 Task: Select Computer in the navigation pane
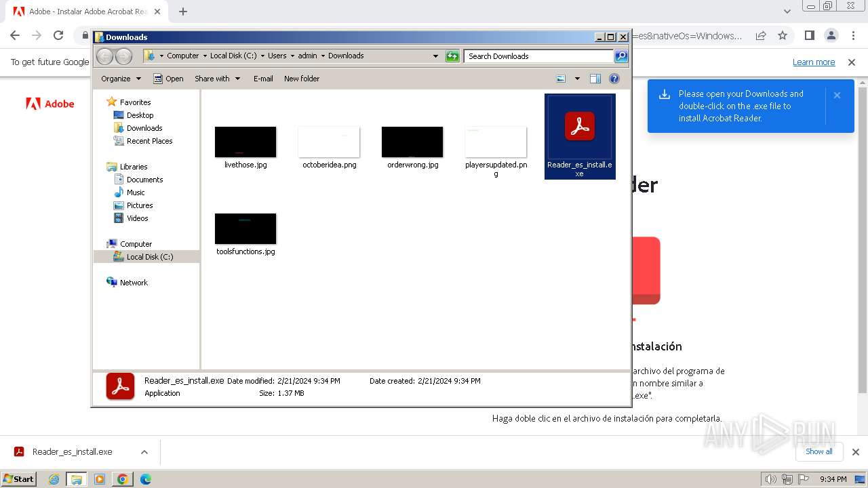pyautogui.click(x=136, y=244)
